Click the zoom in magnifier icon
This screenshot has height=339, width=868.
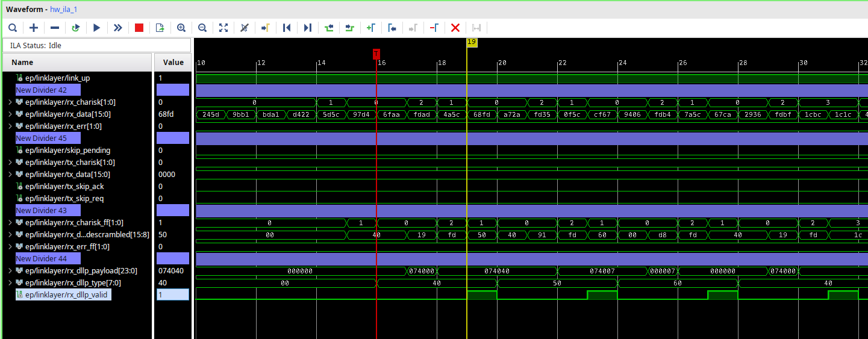(181, 28)
